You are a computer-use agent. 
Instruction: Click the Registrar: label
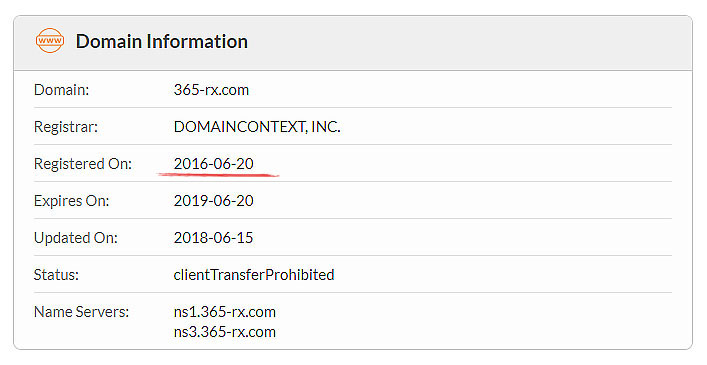pyautogui.click(x=66, y=127)
